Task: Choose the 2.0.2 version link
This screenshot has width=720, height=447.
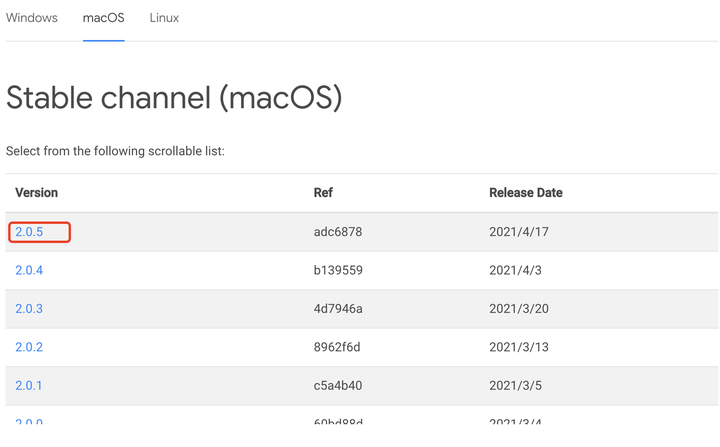Action: (x=29, y=347)
